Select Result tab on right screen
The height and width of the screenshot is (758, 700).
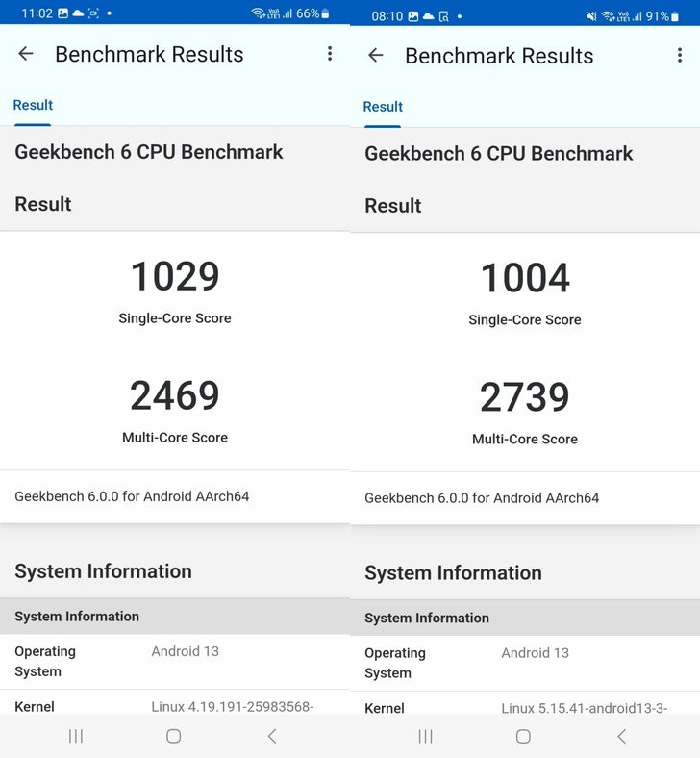pos(383,107)
